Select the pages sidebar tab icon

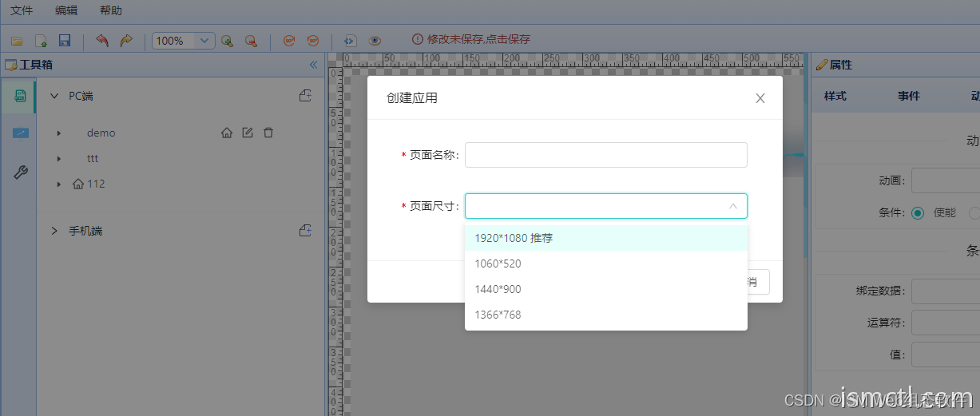click(x=19, y=97)
